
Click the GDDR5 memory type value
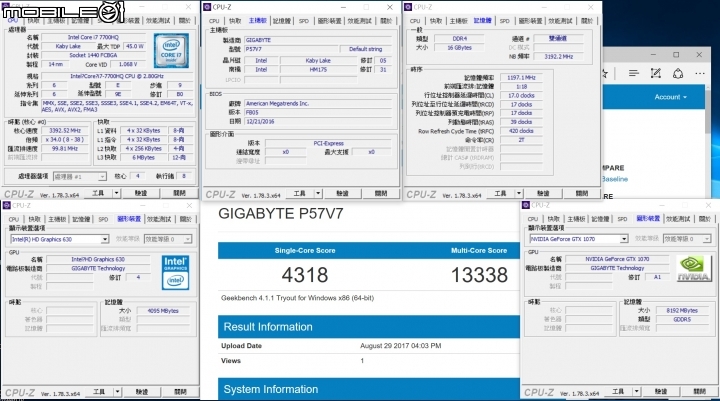tap(682, 319)
